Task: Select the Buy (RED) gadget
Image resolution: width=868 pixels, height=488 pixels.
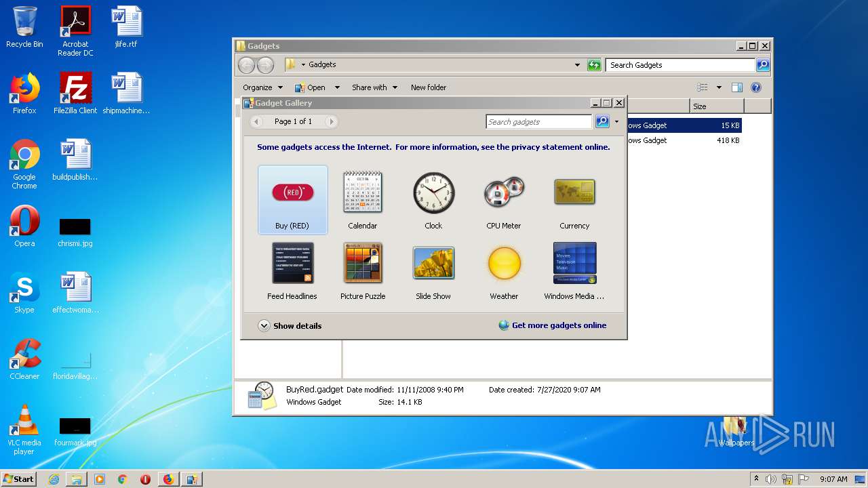Action: (x=292, y=200)
